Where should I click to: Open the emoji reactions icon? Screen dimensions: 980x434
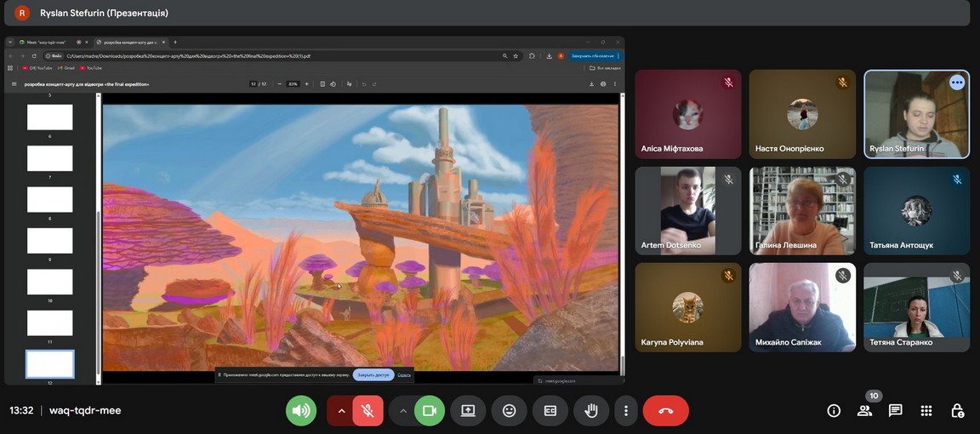pos(509,411)
